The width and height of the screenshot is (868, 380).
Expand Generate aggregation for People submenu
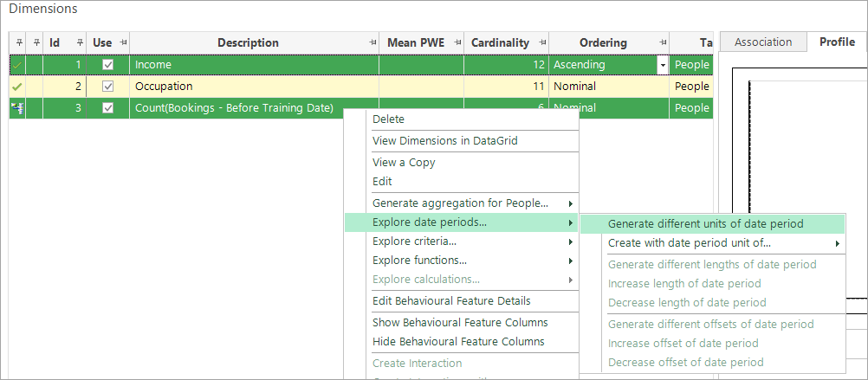point(571,203)
